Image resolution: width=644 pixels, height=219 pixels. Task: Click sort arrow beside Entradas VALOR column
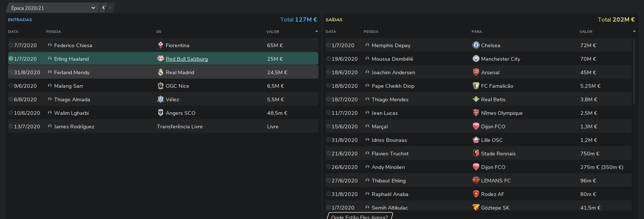(x=317, y=31)
